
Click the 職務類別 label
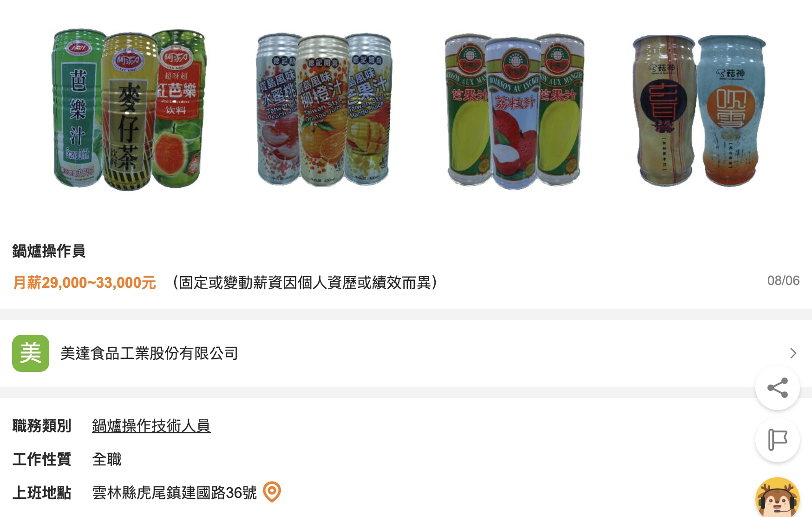tap(42, 426)
